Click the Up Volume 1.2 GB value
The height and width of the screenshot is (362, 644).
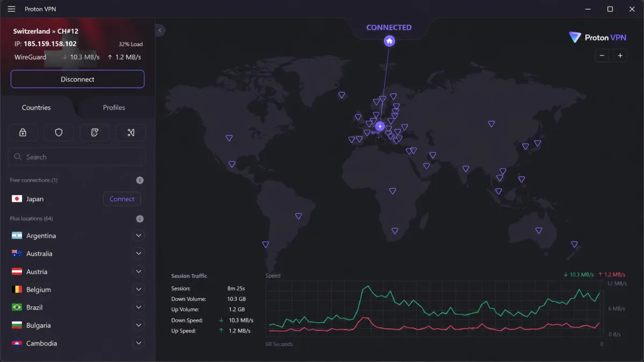[236, 309]
